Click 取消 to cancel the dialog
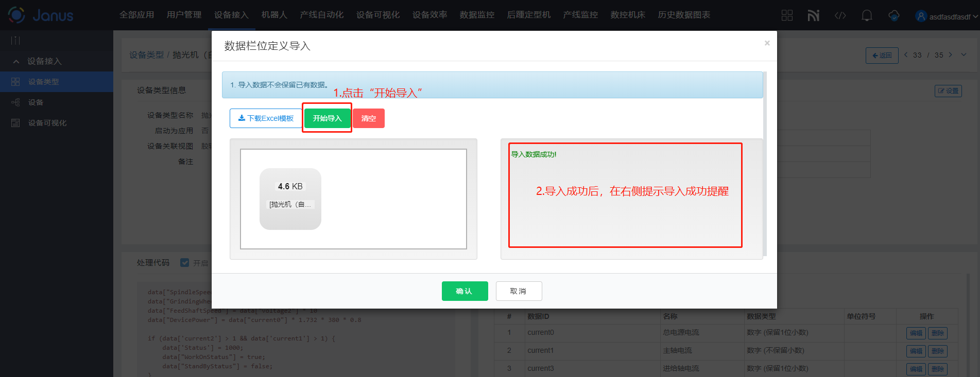This screenshot has height=377, width=980. [x=519, y=291]
